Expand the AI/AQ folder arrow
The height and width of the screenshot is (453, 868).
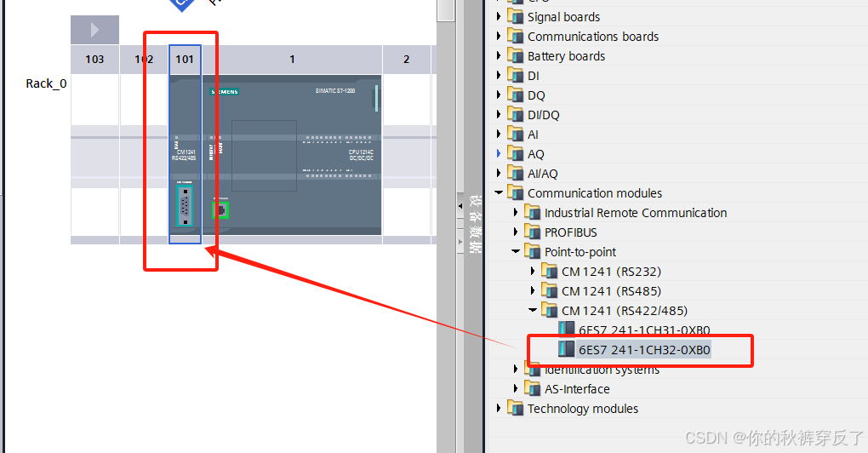click(498, 173)
